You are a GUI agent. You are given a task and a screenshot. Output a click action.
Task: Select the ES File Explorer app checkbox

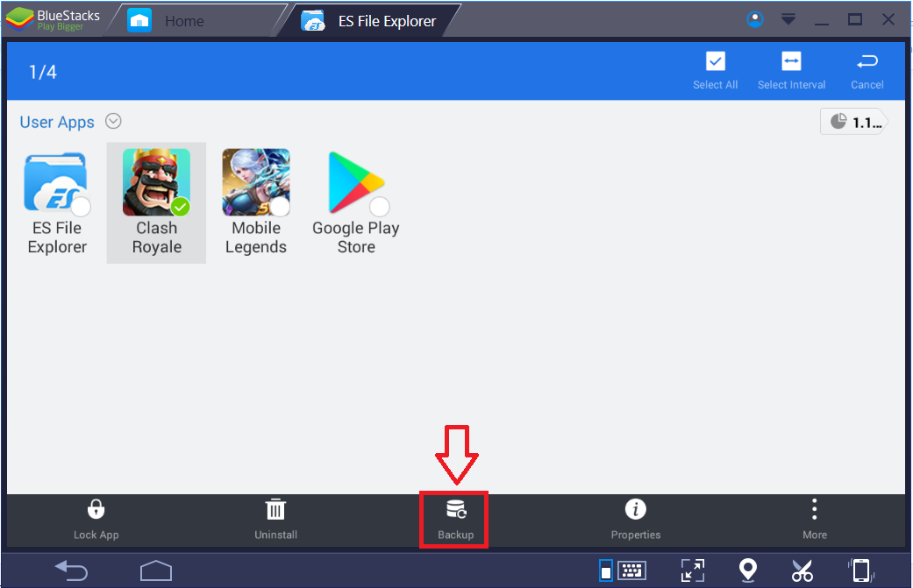(x=81, y=207)
